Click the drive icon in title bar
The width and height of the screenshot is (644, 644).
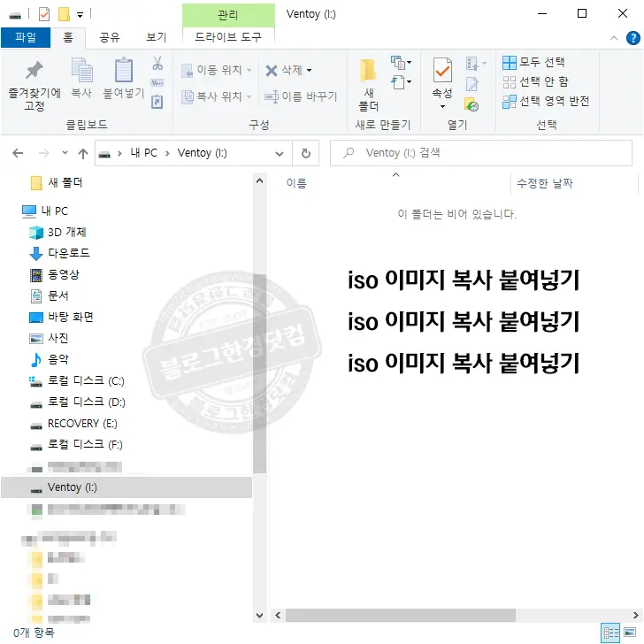(15, 16)
